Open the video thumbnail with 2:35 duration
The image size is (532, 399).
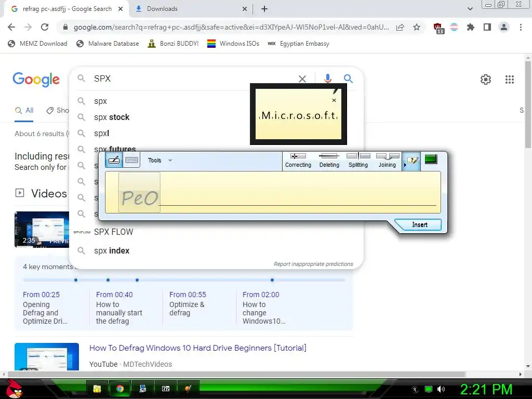(x=42, y=229)
